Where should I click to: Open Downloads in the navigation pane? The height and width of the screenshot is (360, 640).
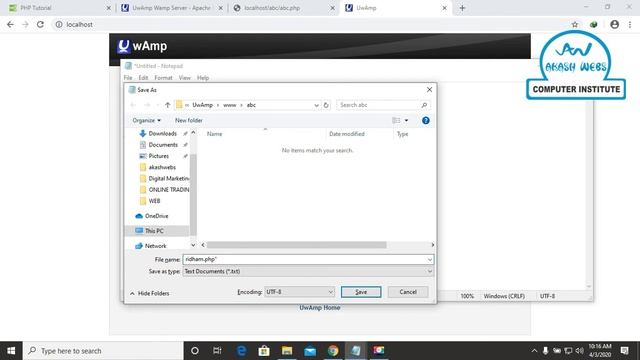[x=162, y=133]
